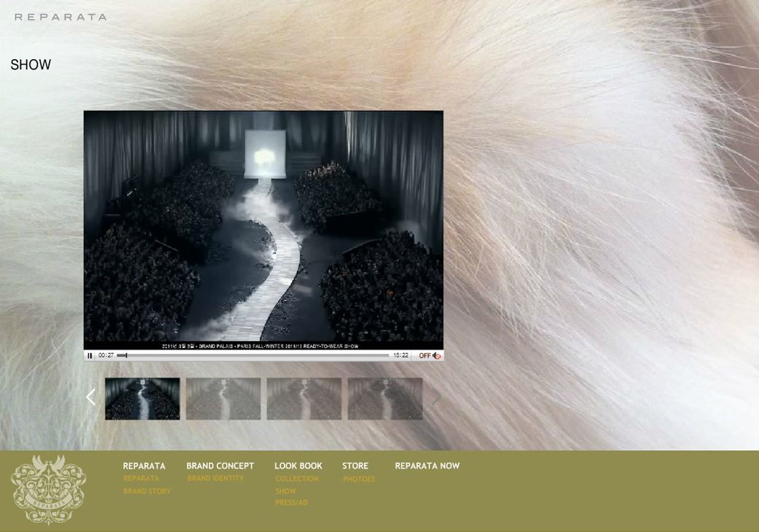This screenshot has width=759, height=532.
Task: Select the second video thumbnail
Action: pyautogui.click(x=223, y=398)
